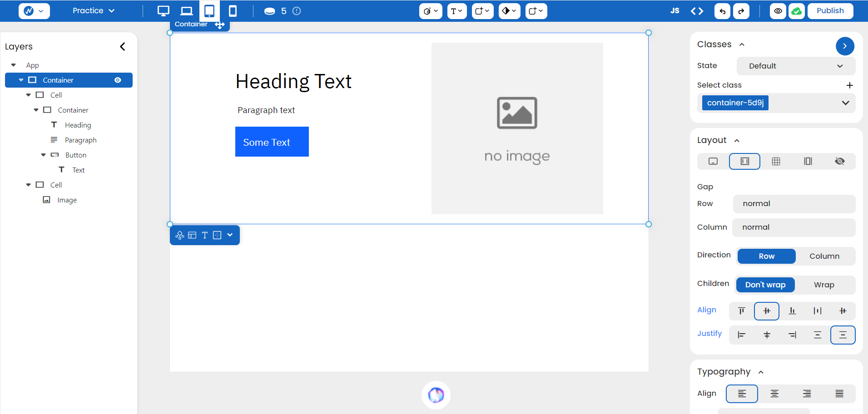Open the JS editor
This screenshot has height=414, width=868.
pyautogui.click(x=675, y=10)
